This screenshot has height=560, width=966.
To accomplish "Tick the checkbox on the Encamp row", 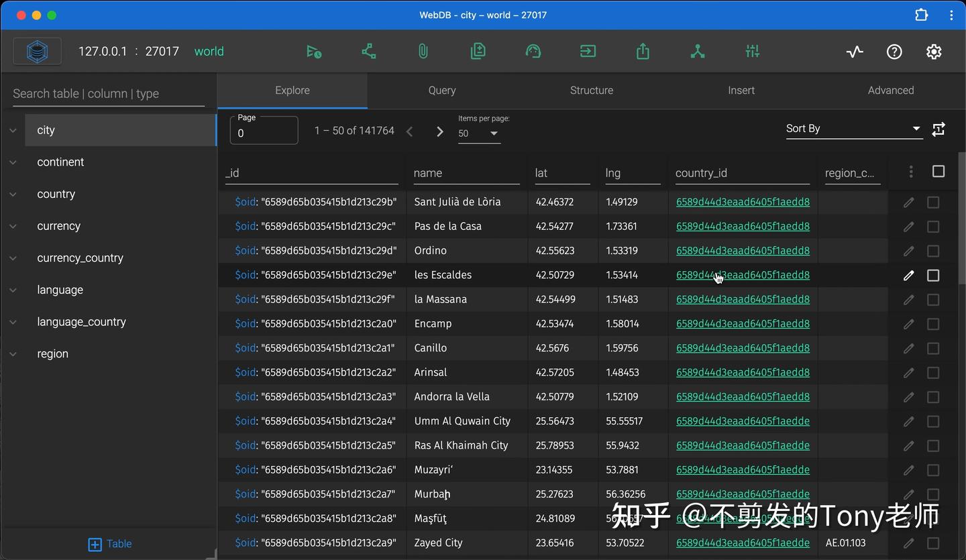I will coord(932,324).
